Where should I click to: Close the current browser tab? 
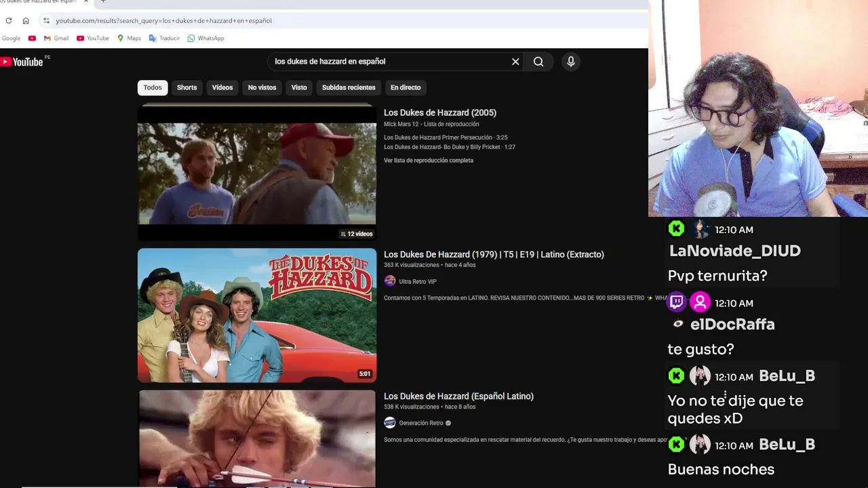[x=86, y=1]
